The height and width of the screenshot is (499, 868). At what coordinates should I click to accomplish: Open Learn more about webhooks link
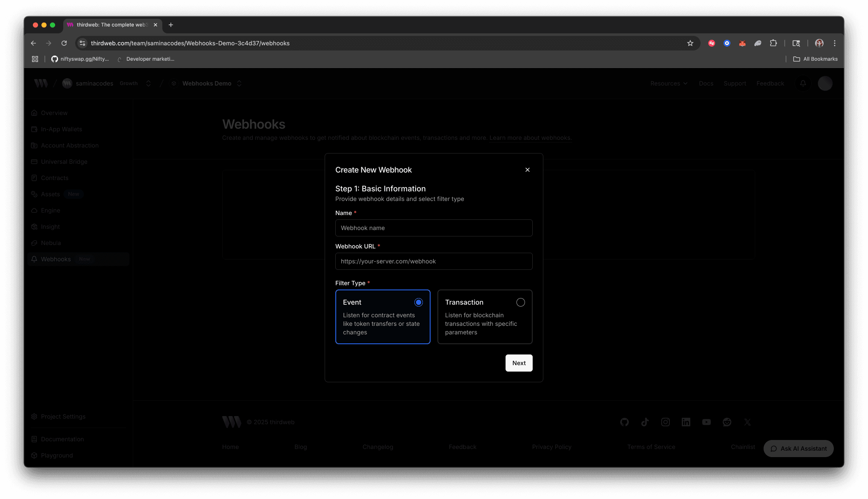tap(530, 138)
